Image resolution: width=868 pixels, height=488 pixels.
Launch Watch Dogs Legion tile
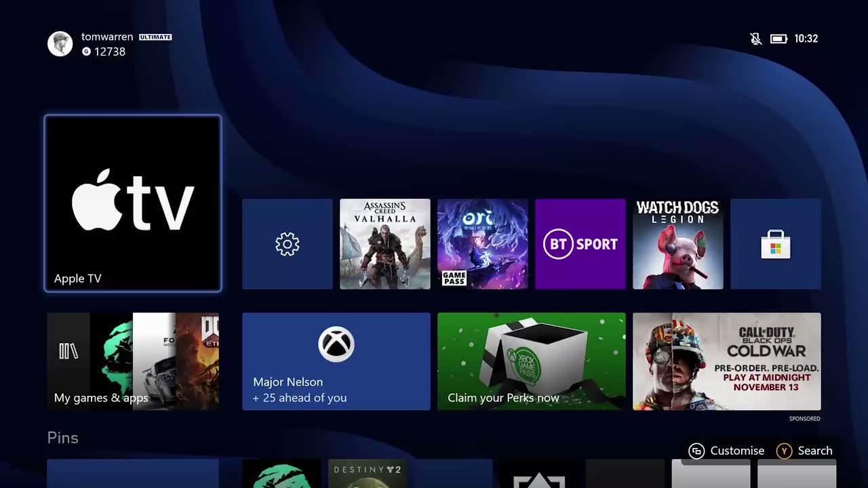(678, 244)
